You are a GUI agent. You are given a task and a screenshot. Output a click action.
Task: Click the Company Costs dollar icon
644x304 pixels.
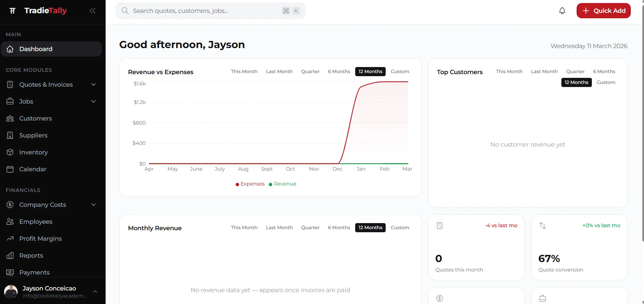(x=10, y=205)
